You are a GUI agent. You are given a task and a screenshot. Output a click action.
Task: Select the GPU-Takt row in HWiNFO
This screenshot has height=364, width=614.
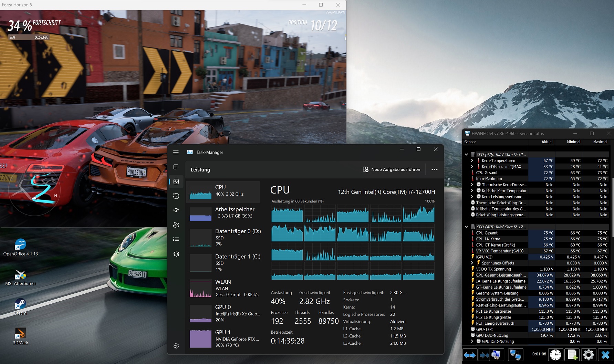pos(537,329)
